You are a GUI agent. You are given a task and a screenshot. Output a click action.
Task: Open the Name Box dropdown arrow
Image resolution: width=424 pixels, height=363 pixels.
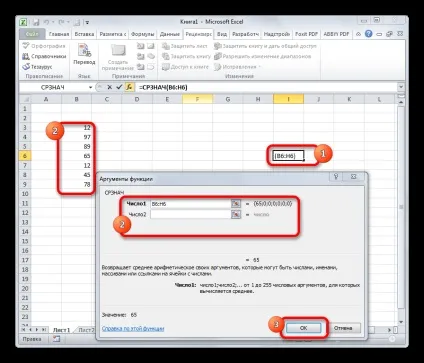(x=90, y=87)
